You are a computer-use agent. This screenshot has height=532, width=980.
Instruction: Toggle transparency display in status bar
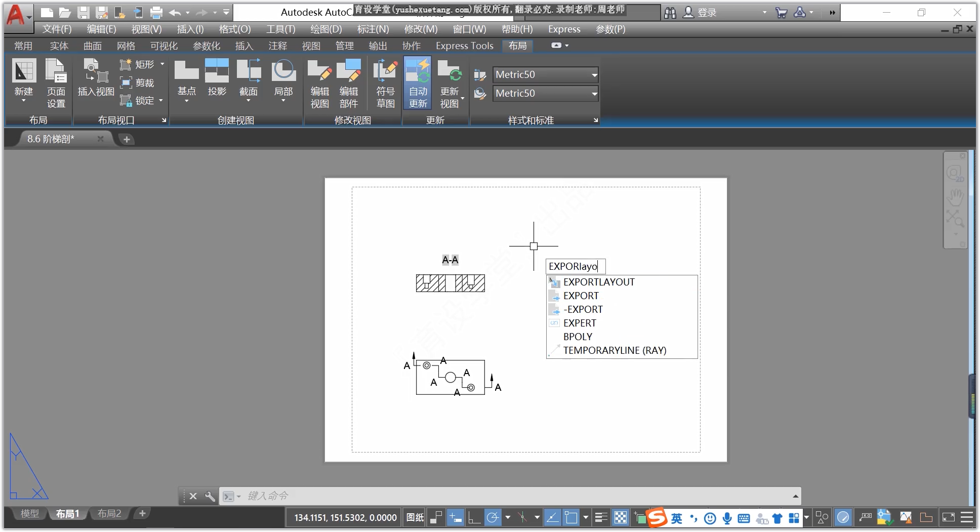pos(620,517)
